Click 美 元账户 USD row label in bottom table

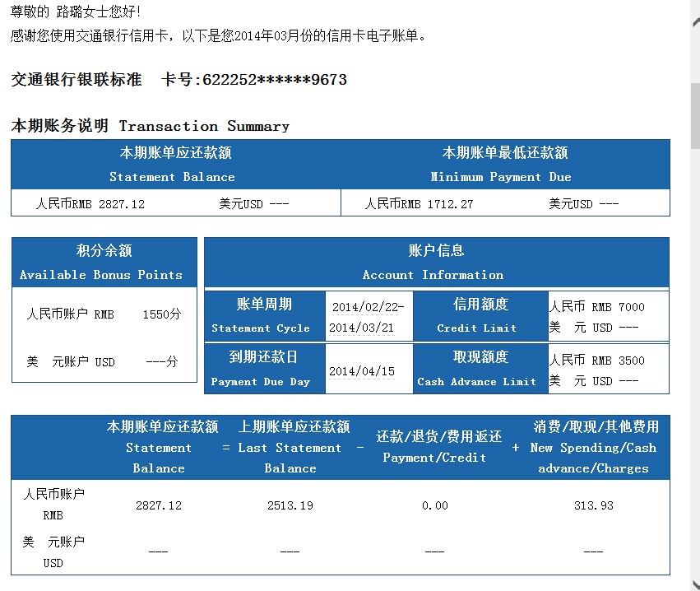(x=53, y=552)
